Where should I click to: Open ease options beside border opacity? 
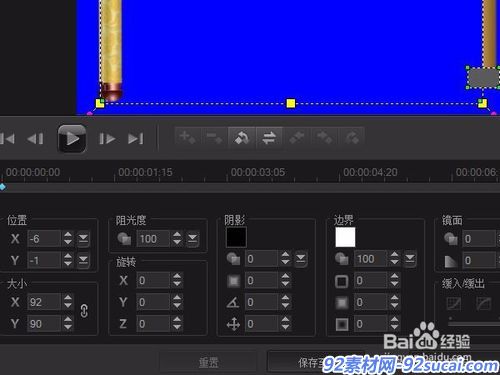point(410,259)
